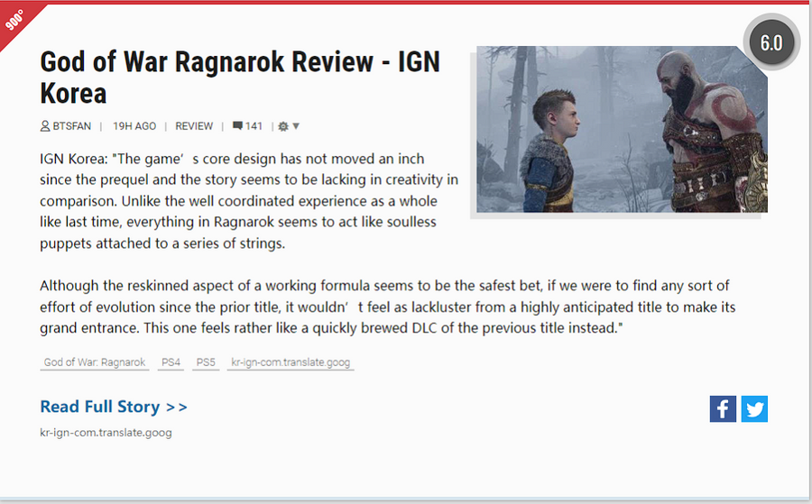812x504 pixels.
Task: Open the Kratos and Atreus thumbnail image
Action: (622, 129)
